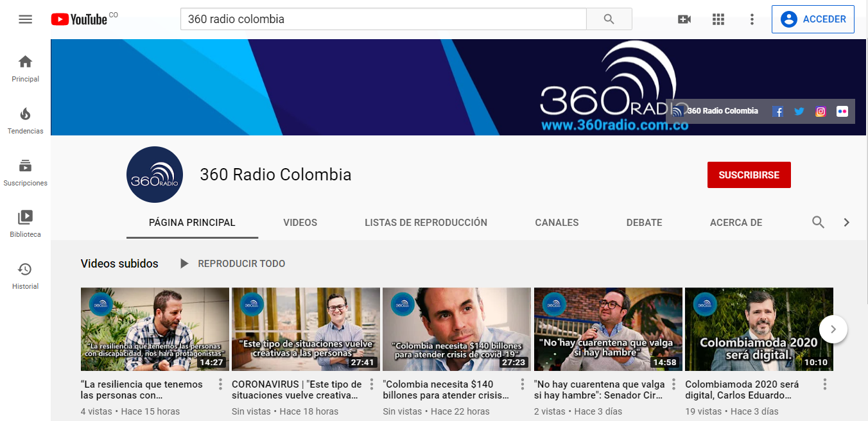Screen dimensions: 868x421
Task: Open Tendencias in the sidebar
Action: (x=25, y=121)
